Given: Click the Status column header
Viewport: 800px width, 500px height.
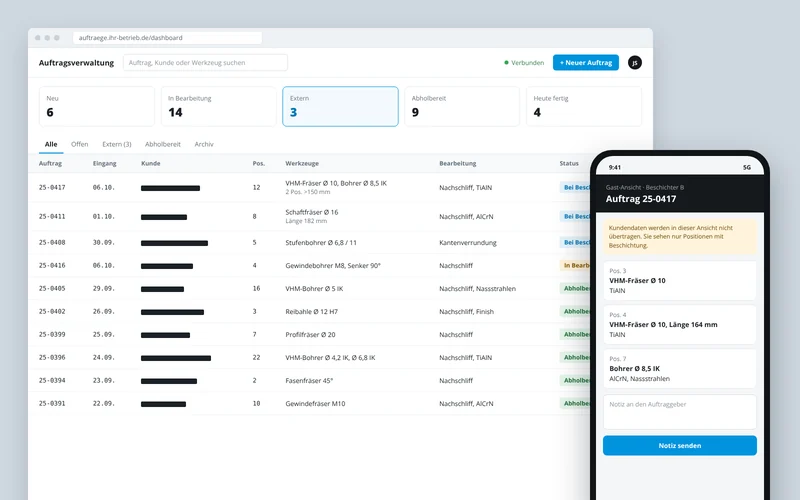Looking at the screenshot, I should [569, 163].
